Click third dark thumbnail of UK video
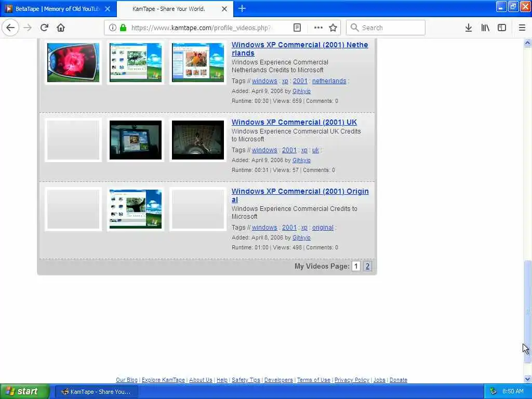Viewport: 532px width, 399px height. [x=198, y=140]
